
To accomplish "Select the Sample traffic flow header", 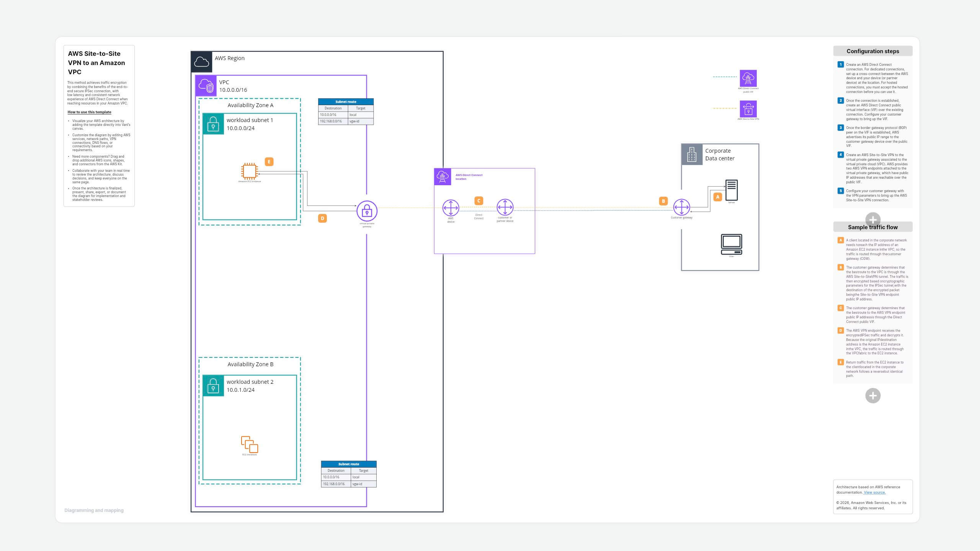I will [x=873, y=227].
